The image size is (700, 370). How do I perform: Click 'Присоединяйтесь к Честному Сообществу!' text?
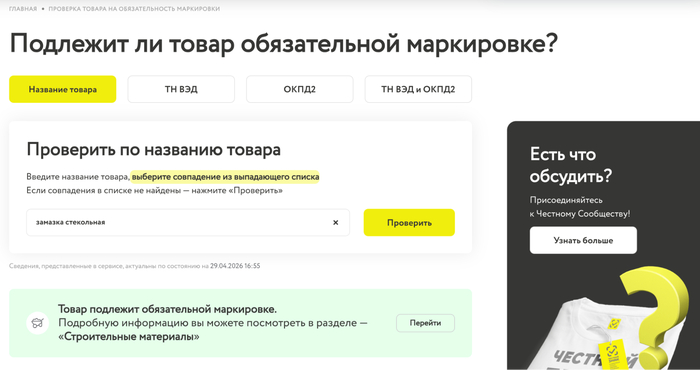[580, 207]
